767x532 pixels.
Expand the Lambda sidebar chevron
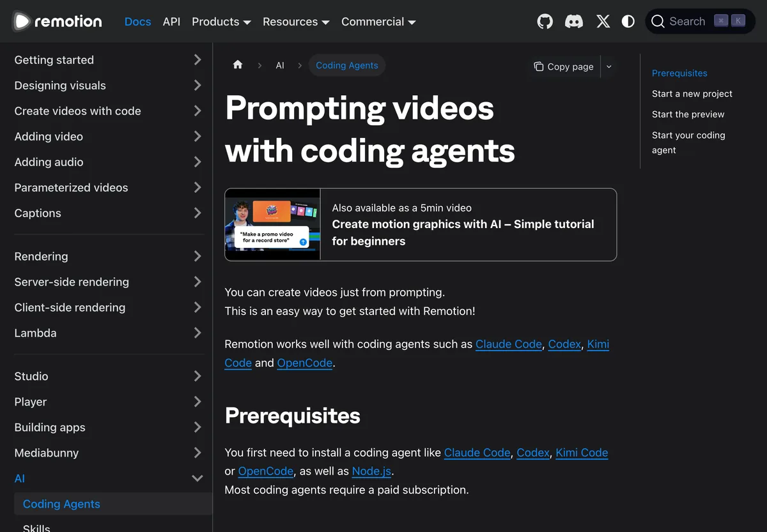tap(198, 333)
